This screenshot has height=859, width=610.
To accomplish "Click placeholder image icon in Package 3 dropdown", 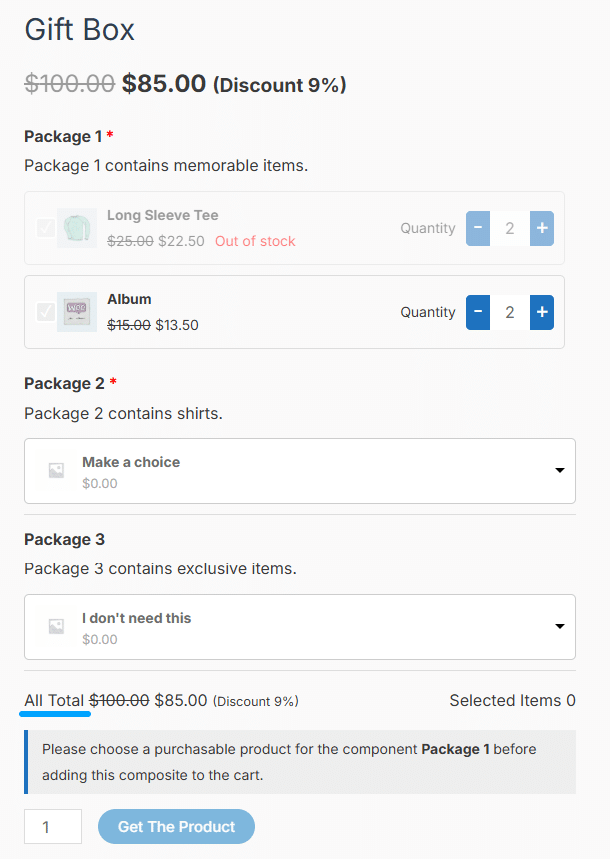I will 56,626.
